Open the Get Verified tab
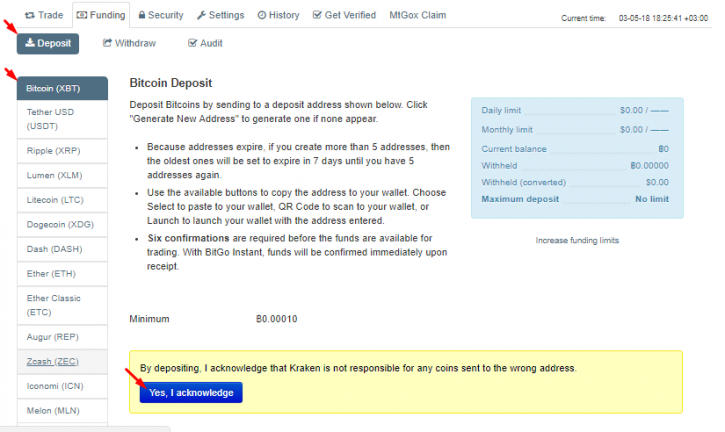The width and height of the screenshot is (725, 432). tap(344, 15)
